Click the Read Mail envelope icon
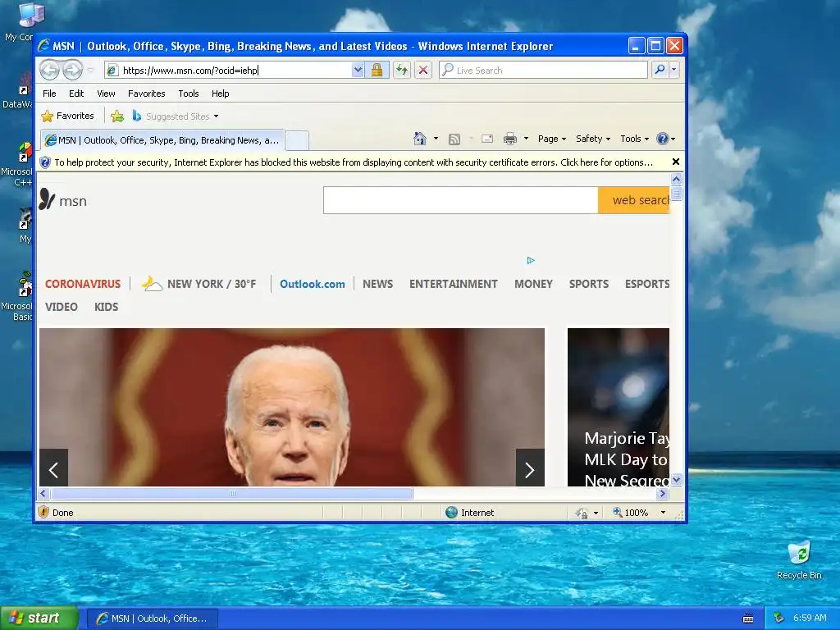The image size is (840, 630). [487, 139]
